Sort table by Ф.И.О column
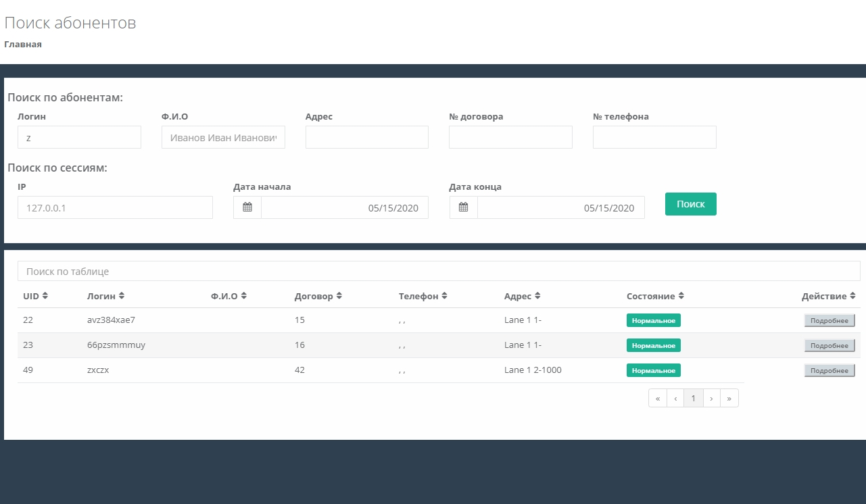 tap(228, 296)
